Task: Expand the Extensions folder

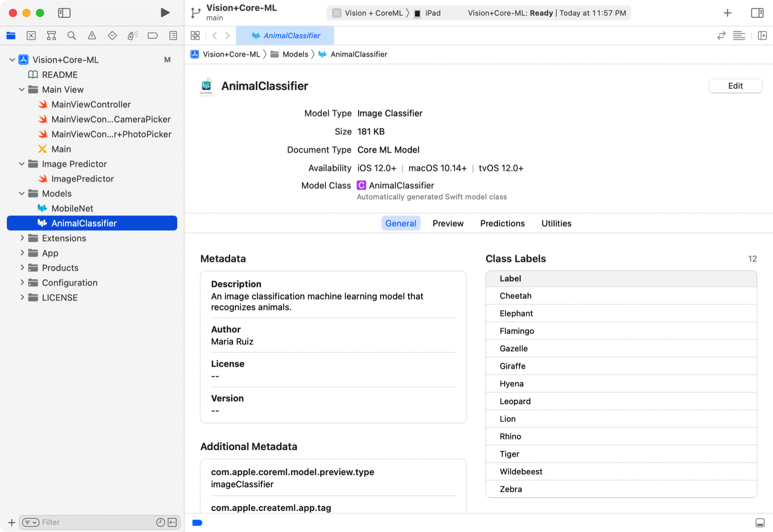Action: pos(22,238)
